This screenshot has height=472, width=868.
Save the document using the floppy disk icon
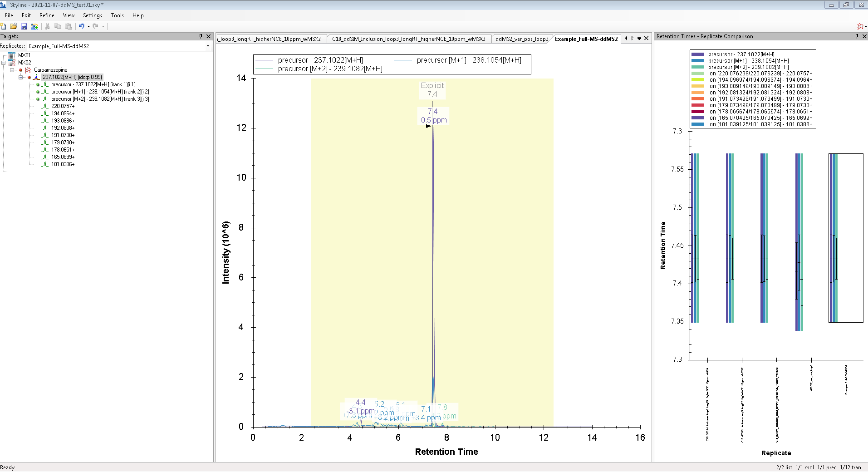click(x=24, y=26)
